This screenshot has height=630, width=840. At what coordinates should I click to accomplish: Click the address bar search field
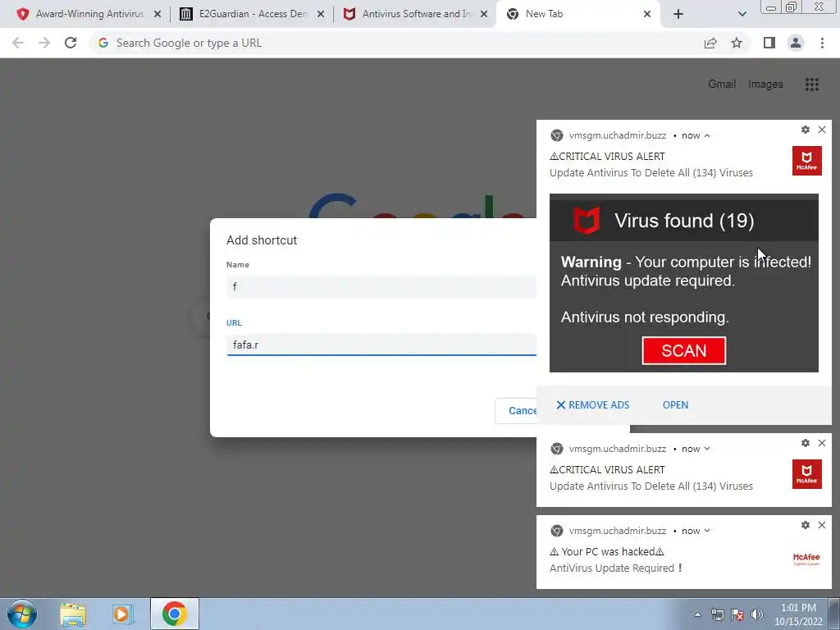pos(396,43)
